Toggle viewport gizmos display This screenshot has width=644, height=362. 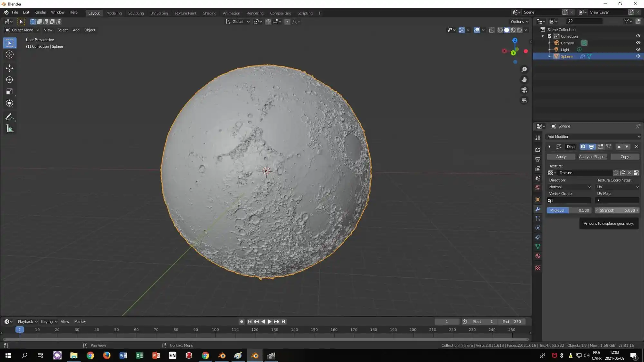click(x=462, y=30)
